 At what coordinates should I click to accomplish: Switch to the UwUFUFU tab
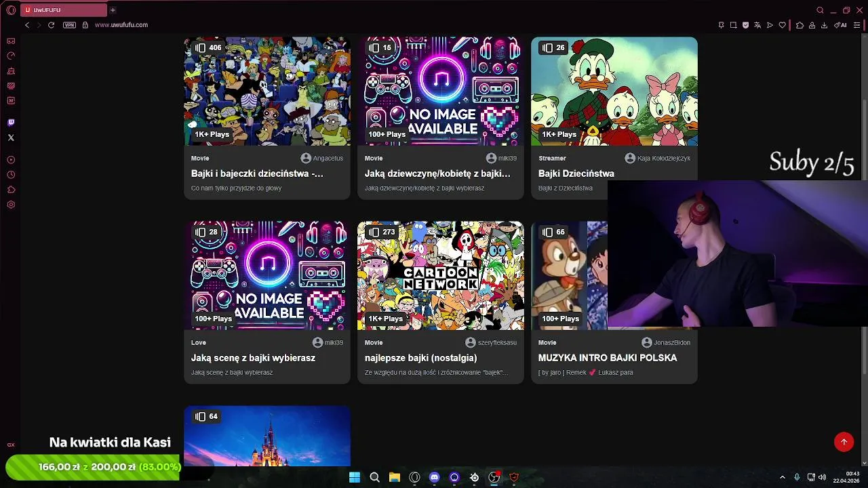(x=63, y=10)
